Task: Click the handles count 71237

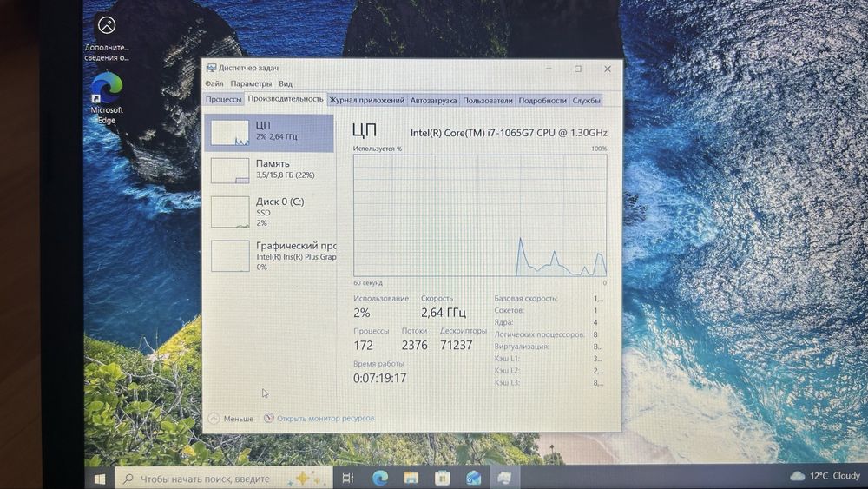Action: [x=457, y=345]
